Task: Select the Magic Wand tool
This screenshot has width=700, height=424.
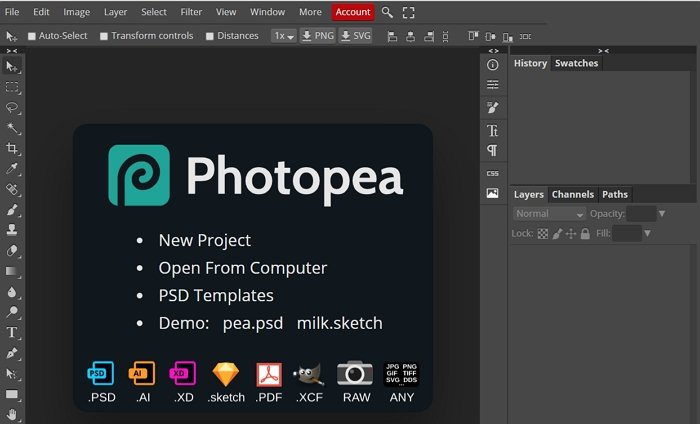Action: tap(12, 128)
